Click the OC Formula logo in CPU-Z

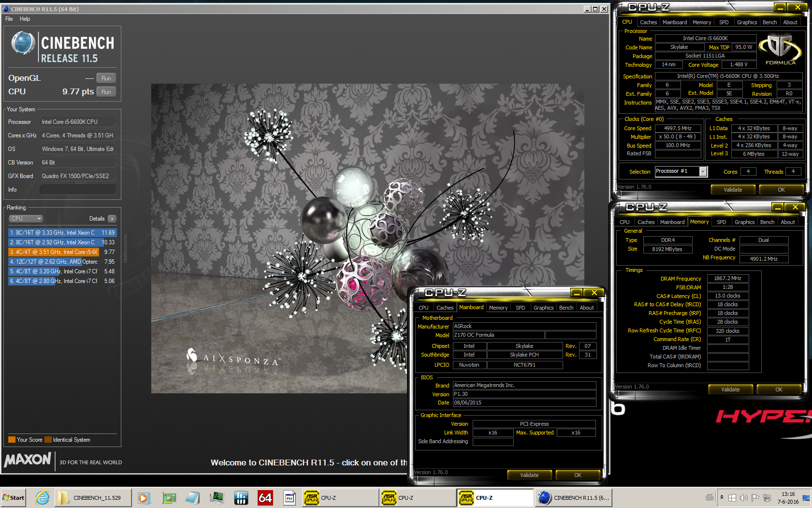click(780, 49)
